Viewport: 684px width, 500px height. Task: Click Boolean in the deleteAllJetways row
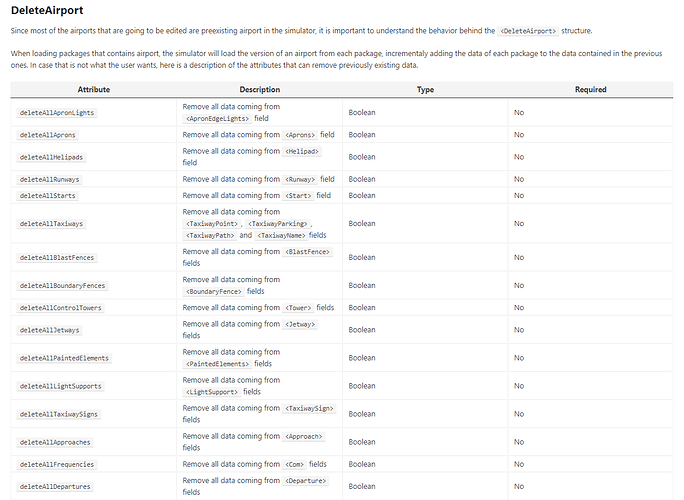tap(362, 330)
